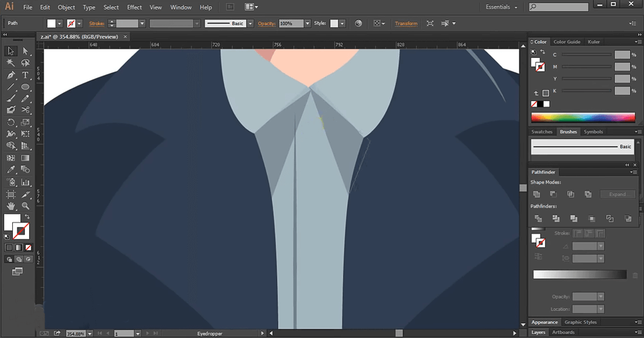Select the Zoom tool
This screenshot has width=644, height=338.
click(25, 204)
